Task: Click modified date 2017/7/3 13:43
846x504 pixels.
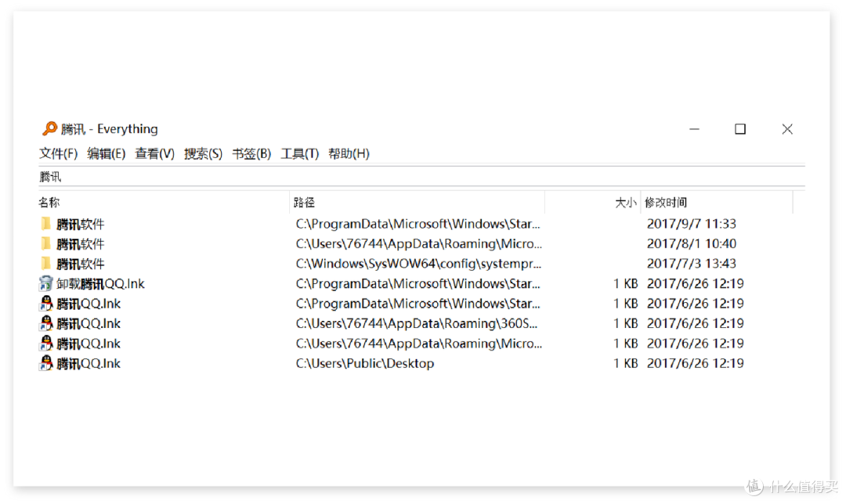Action: pos(691,264)
